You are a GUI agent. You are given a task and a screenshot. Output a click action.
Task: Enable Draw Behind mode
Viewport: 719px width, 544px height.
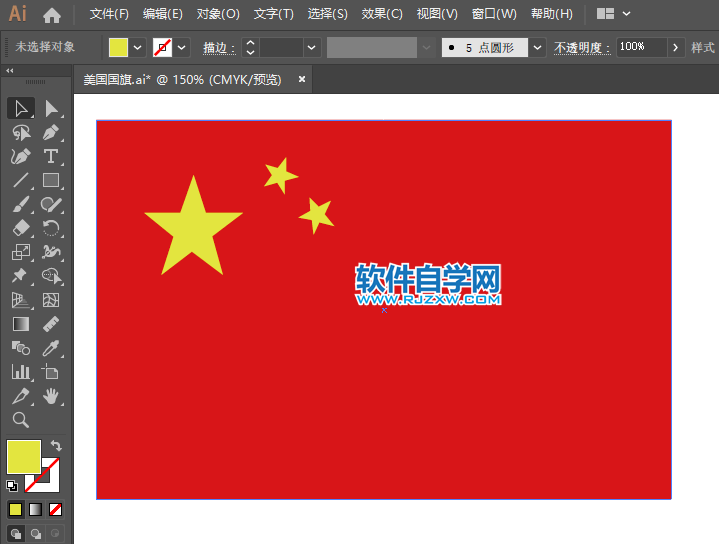pos(35,534)
